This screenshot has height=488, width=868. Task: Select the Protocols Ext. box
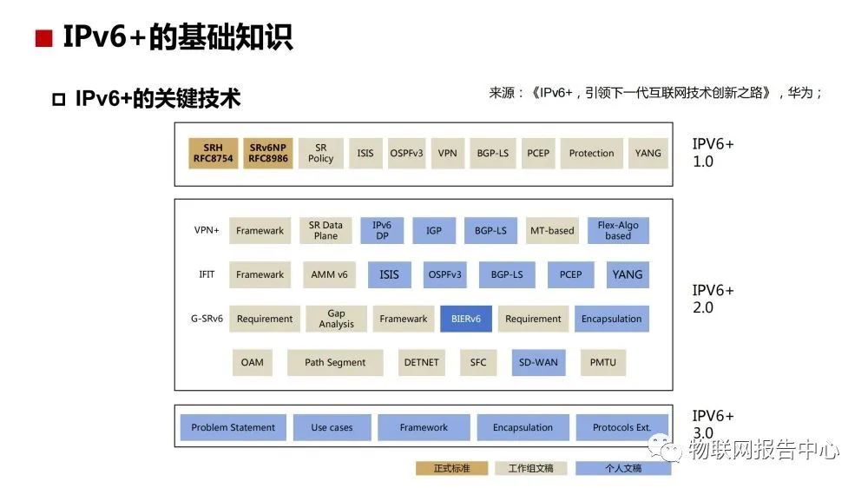point(622,427)
